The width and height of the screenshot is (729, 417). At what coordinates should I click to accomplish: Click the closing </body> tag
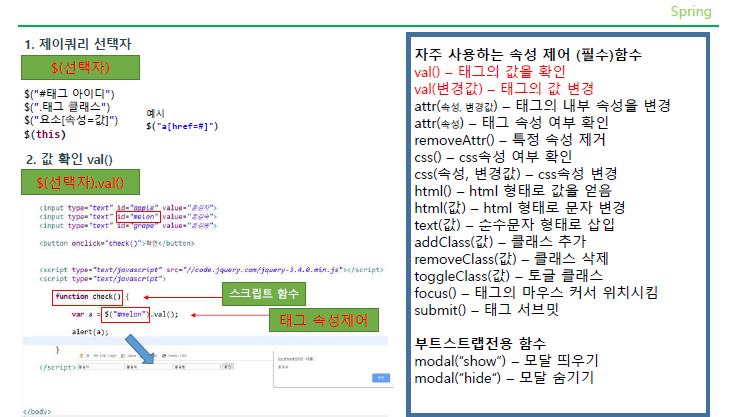click(x=37, y=411)
